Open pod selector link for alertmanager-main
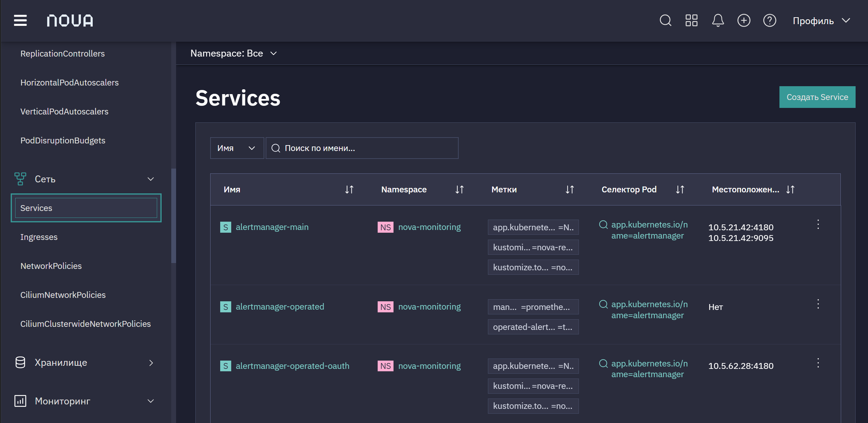Screen dimensions: 868x423 coord(649,230)
